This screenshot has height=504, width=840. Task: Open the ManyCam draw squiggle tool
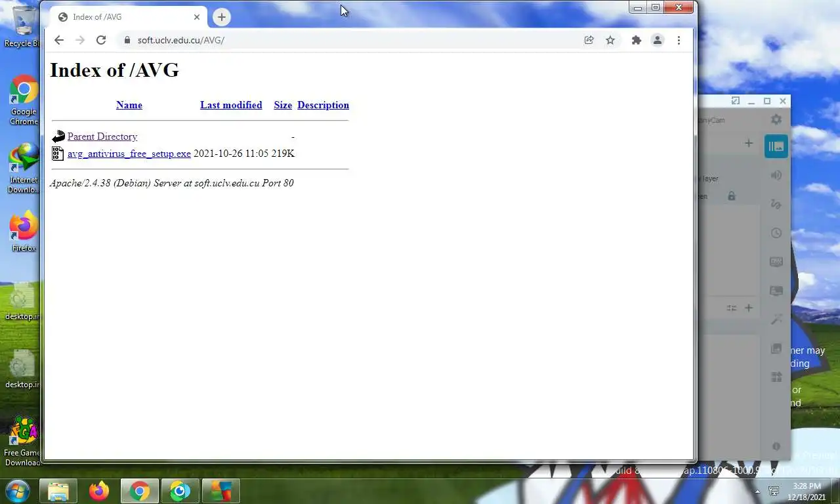[x=776, y=204]
